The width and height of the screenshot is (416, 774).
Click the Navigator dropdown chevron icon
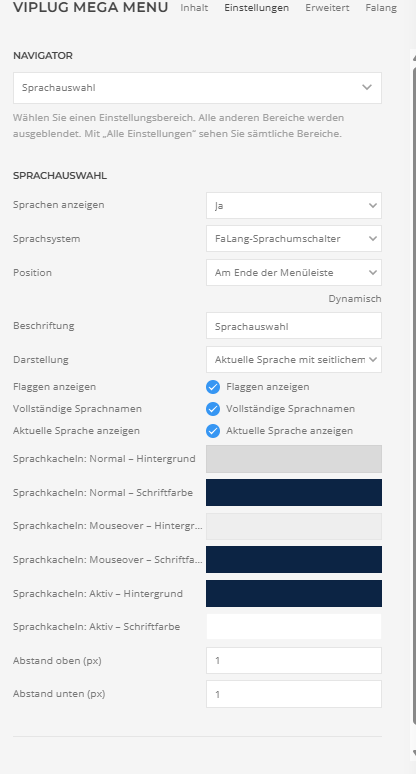367,87
